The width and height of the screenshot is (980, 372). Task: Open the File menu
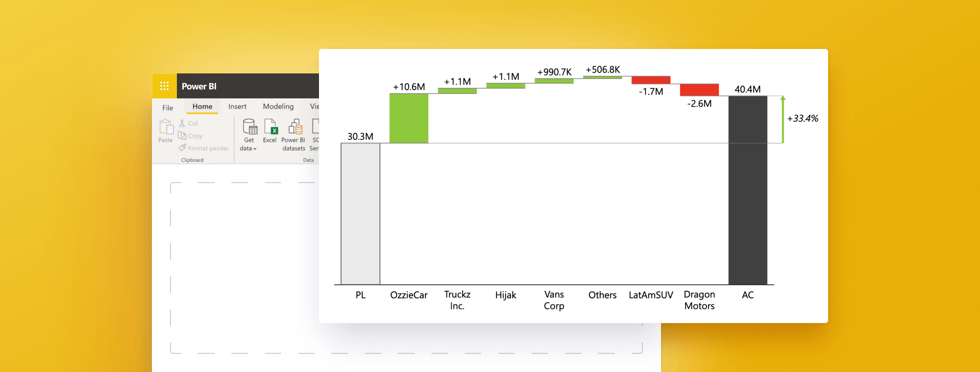coord(168,108)
